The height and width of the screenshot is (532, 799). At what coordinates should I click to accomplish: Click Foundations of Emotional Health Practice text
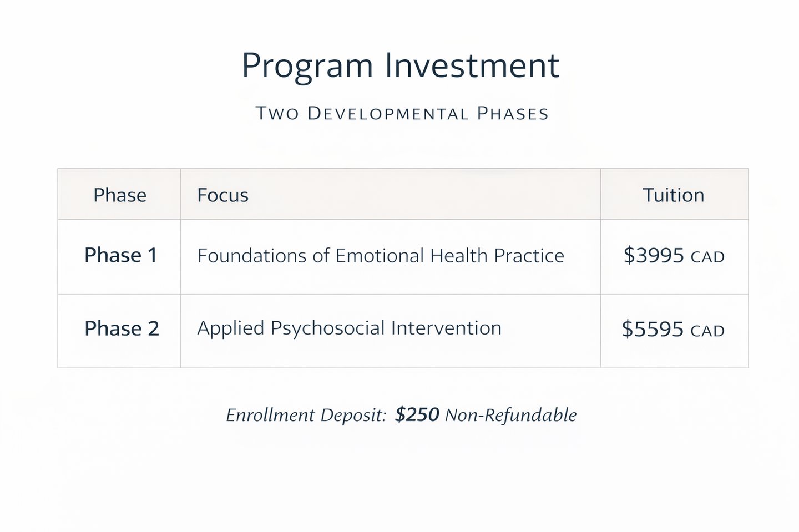point(381,256)
